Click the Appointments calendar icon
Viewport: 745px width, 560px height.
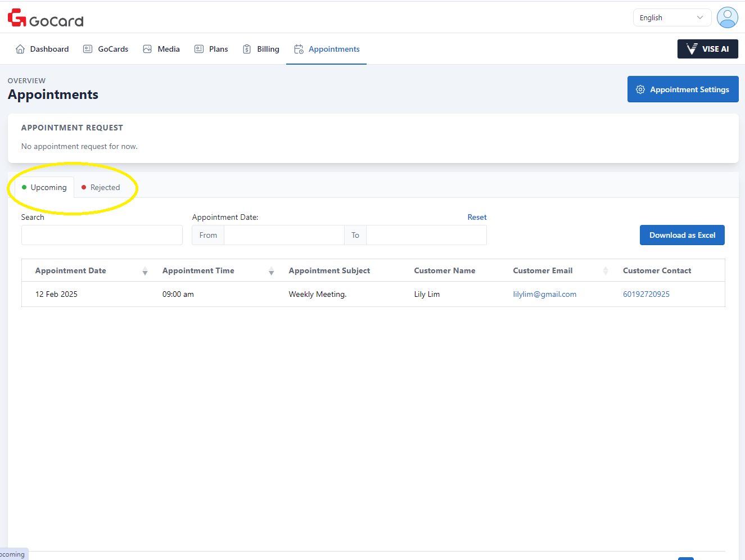pos(299,49)
